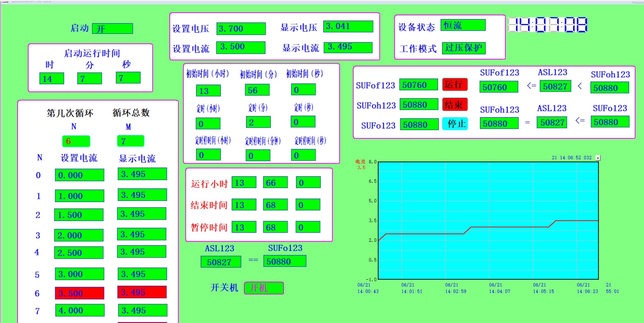Click 暂停时间 minute field 68

(x=275, y=227)
